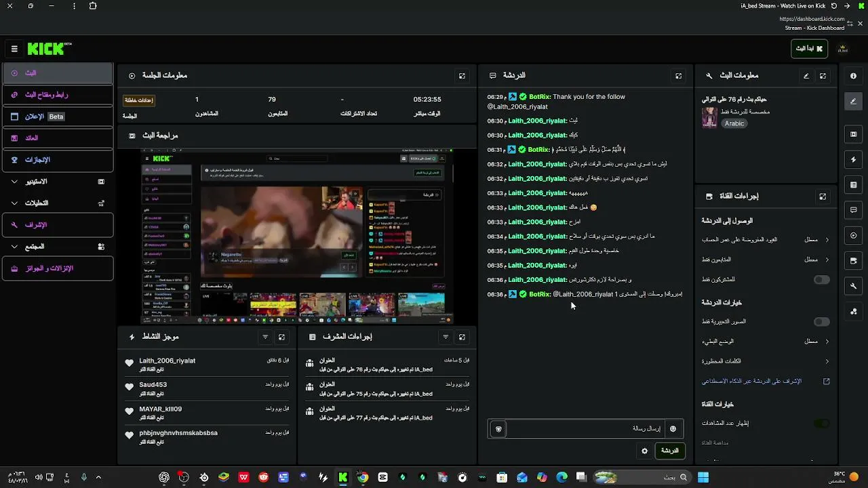The height and width of the screenshot is (488, 868).
Task: Open Google Chrome from the taskbar
Action: tap(363, 477)
